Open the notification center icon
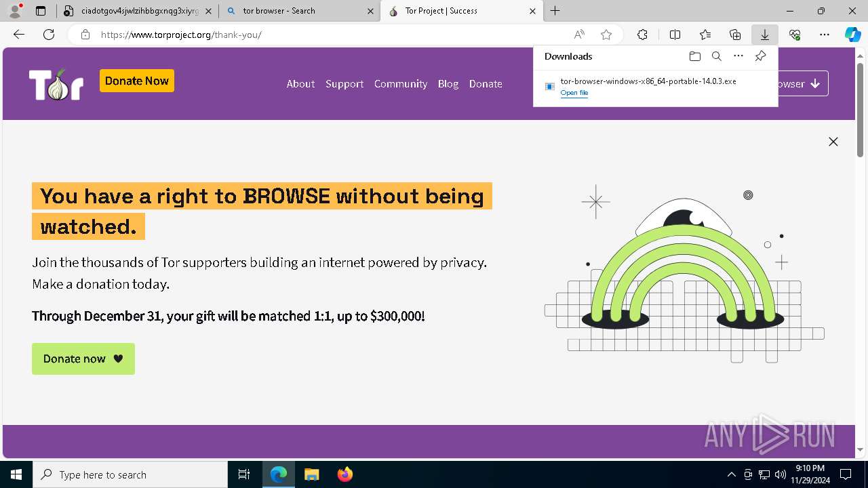This screenshot has height=488, width=868. tap(846, 474)
